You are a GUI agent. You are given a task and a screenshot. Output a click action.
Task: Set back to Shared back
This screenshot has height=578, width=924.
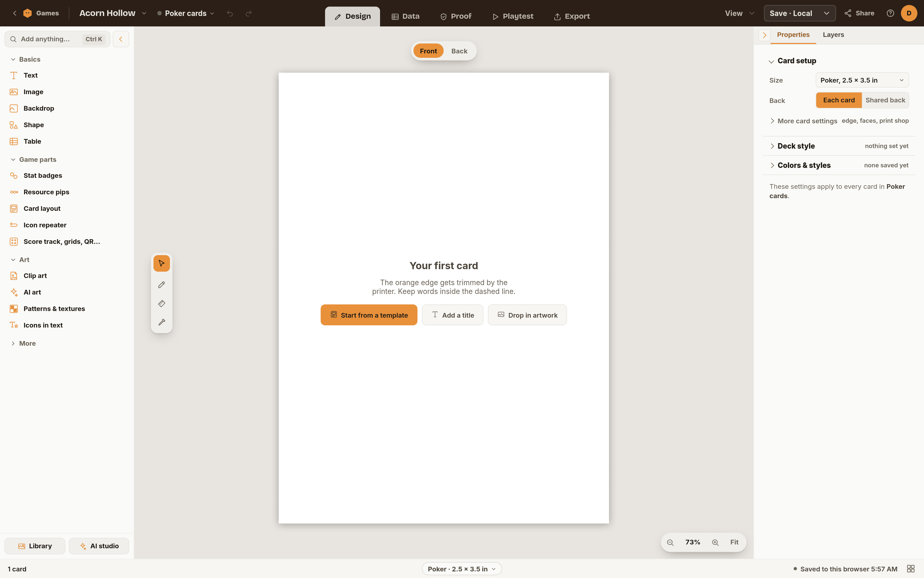[x=885, y=100]
